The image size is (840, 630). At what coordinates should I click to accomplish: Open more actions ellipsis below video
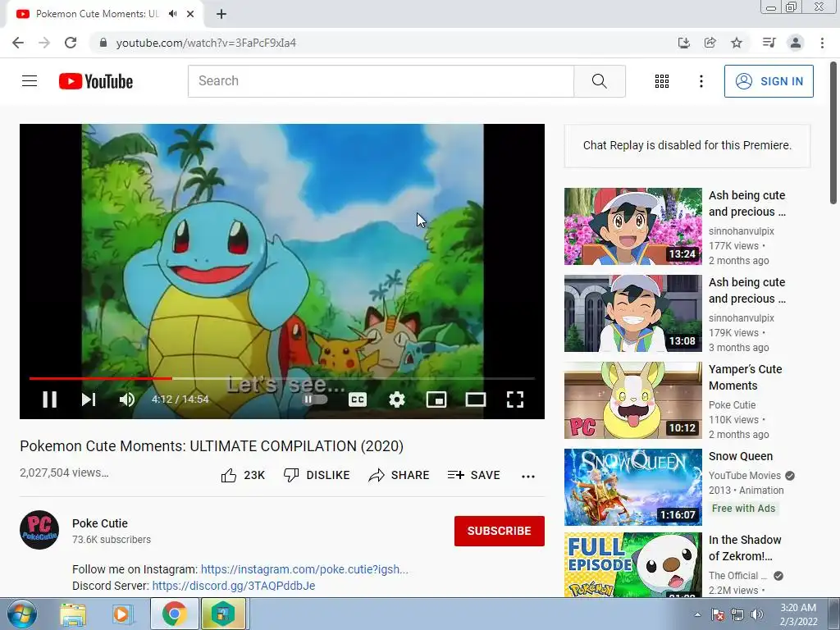click(528, 477)
